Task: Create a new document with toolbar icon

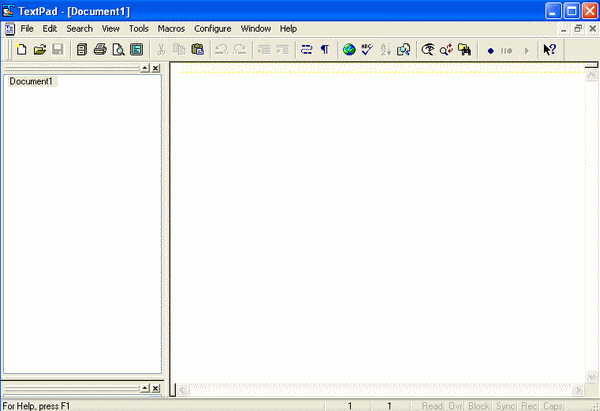Action: pyautogui.click(x=21, y=50)
